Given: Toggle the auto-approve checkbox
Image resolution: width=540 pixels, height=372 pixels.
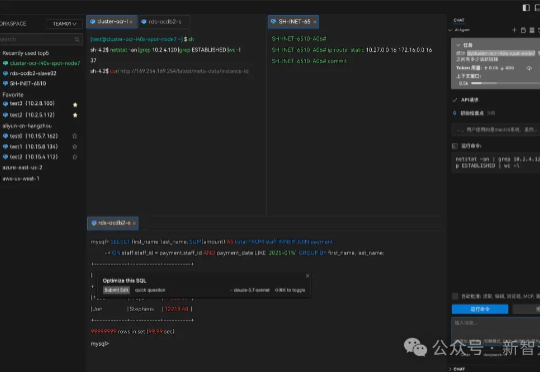Looking at the screenshot, I should click(455, 296).
